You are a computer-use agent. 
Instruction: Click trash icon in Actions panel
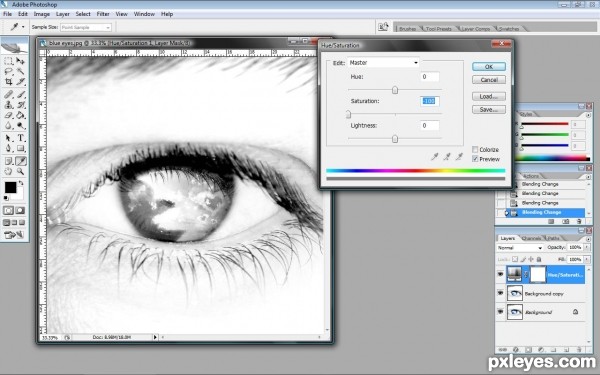click(579, 221)
